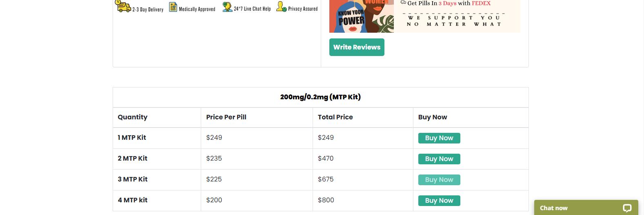Viewport: 644px width, 215px height.
Task: Select the 1 MTP Kit row label
Action: [132, 138]
